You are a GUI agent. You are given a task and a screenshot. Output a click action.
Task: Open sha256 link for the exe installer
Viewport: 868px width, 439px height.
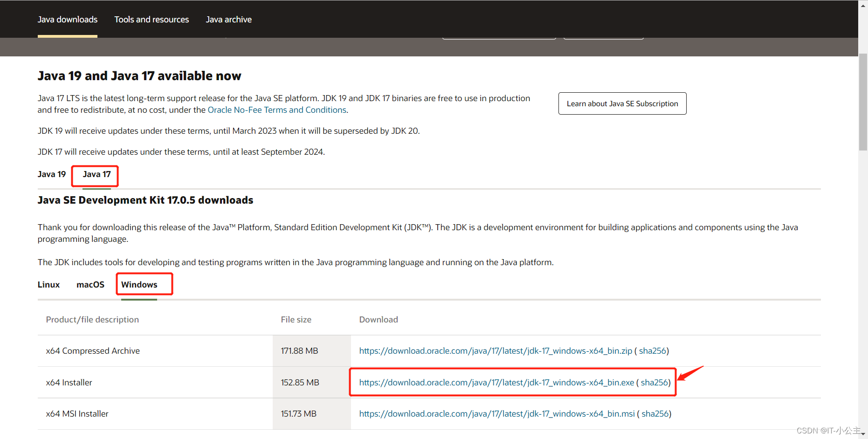[654, 383]
